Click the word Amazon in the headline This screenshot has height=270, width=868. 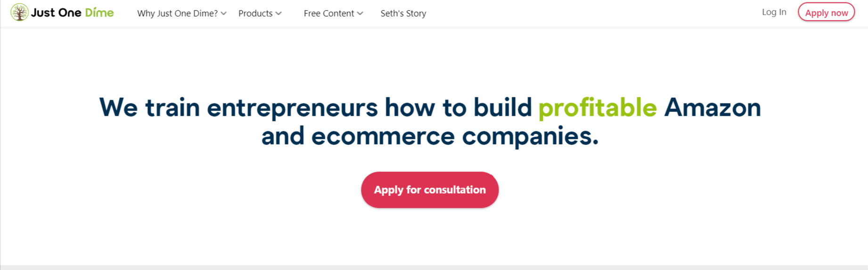point(712,108)
